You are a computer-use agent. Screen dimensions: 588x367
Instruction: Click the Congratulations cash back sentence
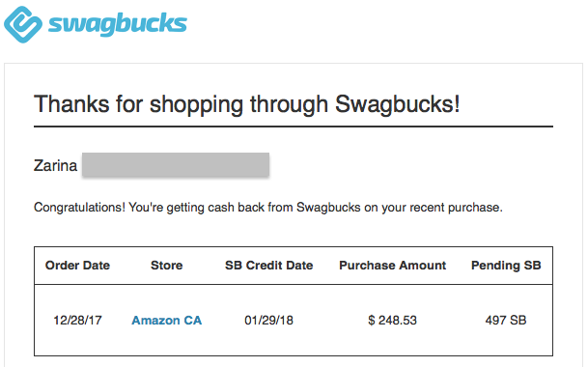click(x=268, y=208)
